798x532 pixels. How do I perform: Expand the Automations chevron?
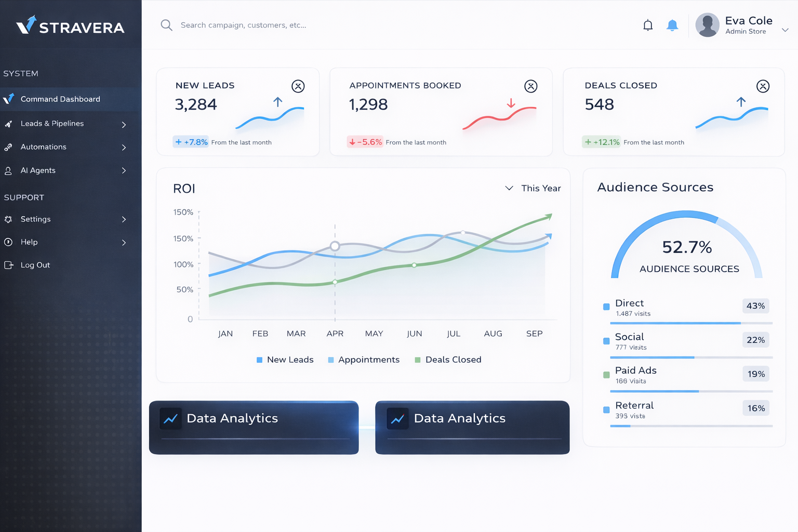[124, 148]
